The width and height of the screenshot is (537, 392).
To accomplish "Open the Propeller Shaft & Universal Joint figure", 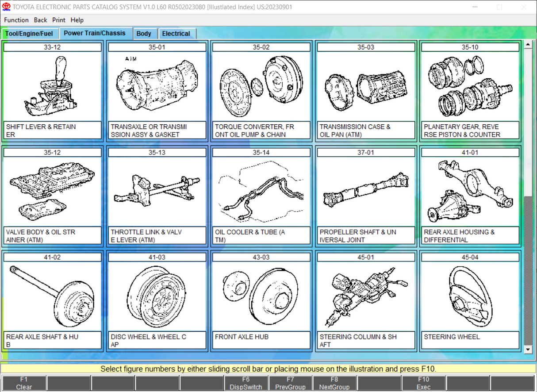I will (x=365, y=193).
